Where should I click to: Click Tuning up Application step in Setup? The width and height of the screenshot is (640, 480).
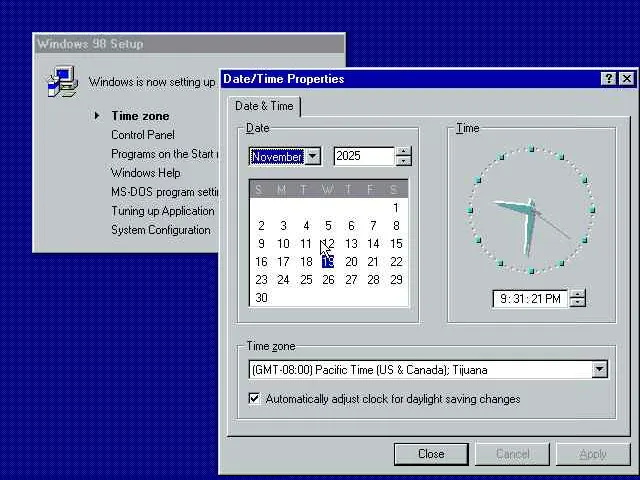(163, 211)
